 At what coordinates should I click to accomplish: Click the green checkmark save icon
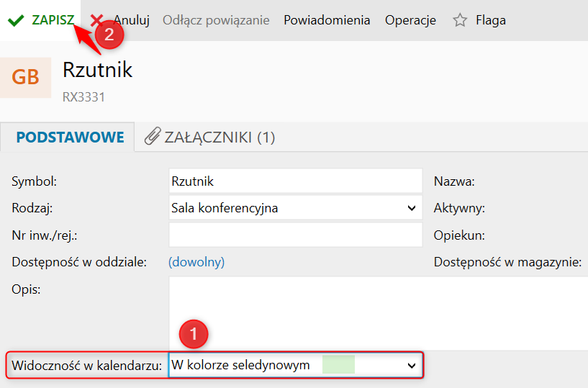(16, 20)
